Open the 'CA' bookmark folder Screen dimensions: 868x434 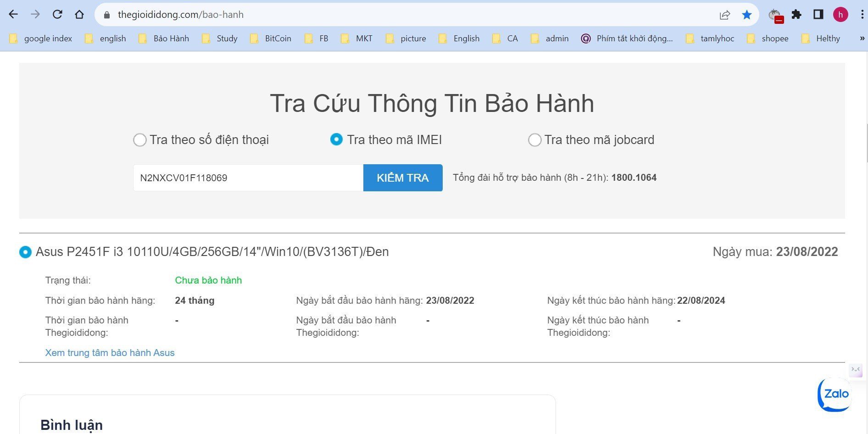[505, 39]
